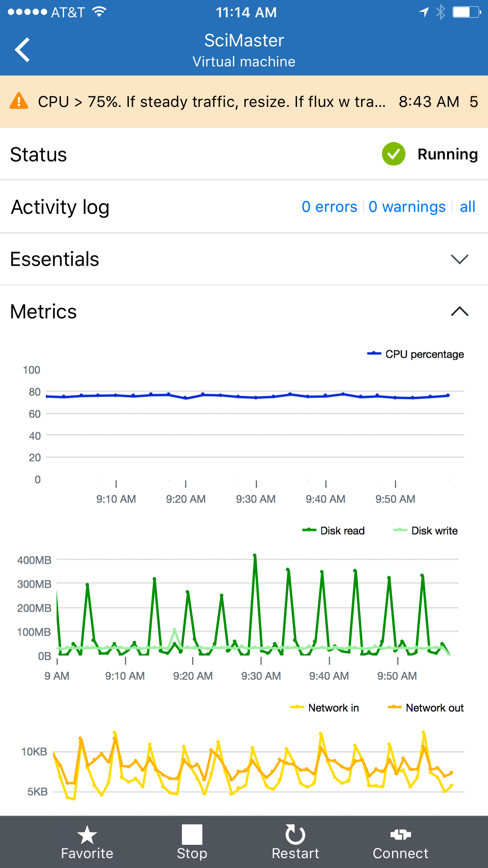Tap the Bluetooth status bar icon

click(440, 12)
